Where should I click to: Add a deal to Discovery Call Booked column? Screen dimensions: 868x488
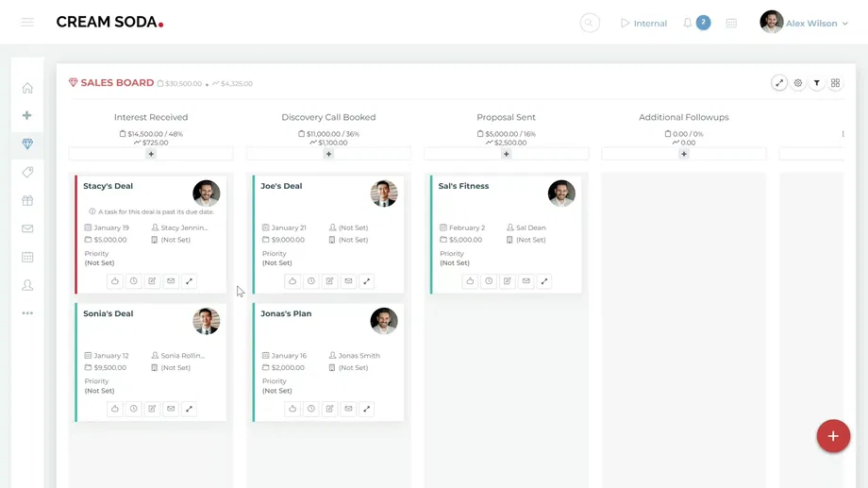329,154
